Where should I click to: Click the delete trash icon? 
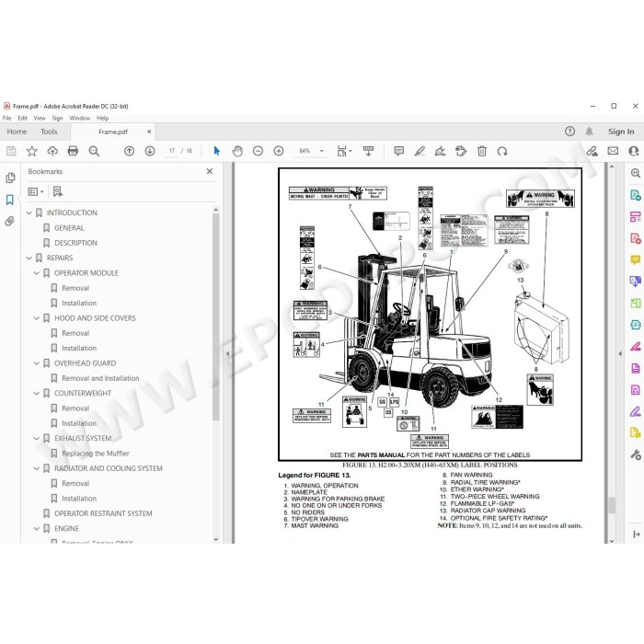pyautogui.click(x=482, y=151)
